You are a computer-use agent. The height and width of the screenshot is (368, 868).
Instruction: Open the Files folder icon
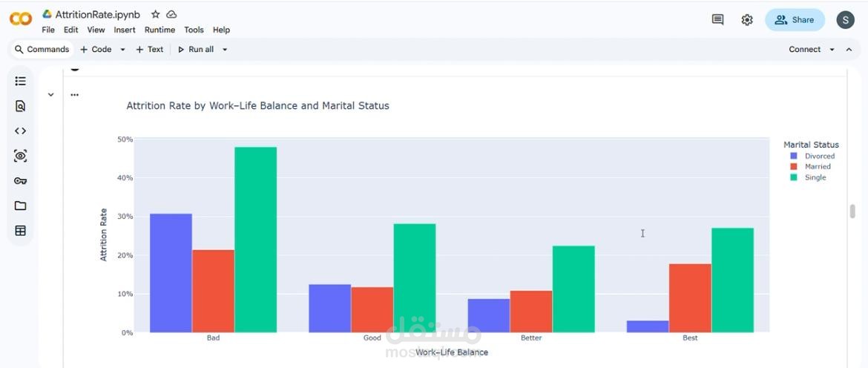tap(21, 206)
